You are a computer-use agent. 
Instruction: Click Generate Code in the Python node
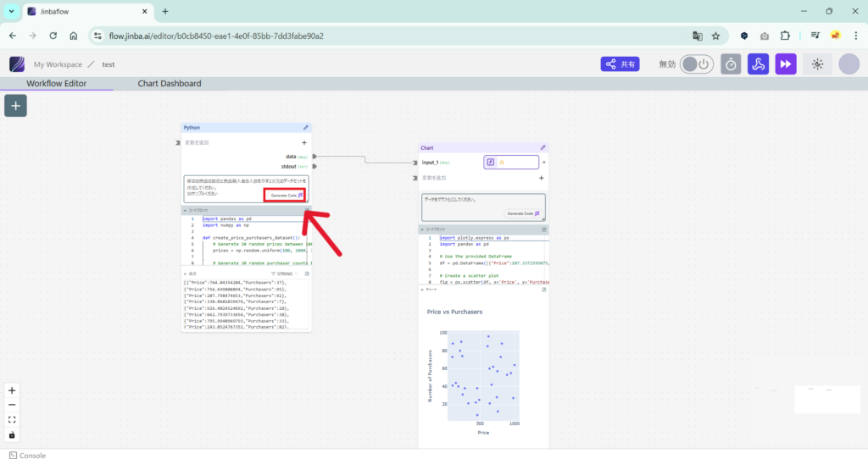click(x=286, y=195)
